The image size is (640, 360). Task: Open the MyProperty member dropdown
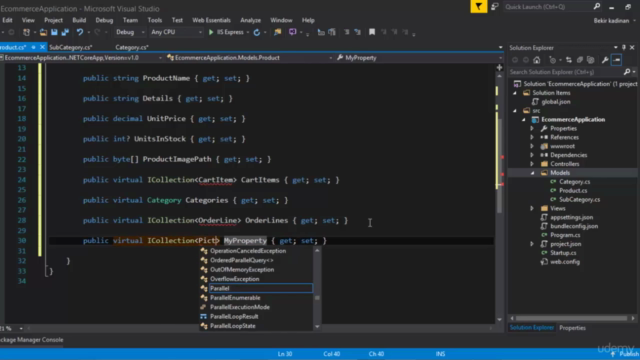pos(419,58)
